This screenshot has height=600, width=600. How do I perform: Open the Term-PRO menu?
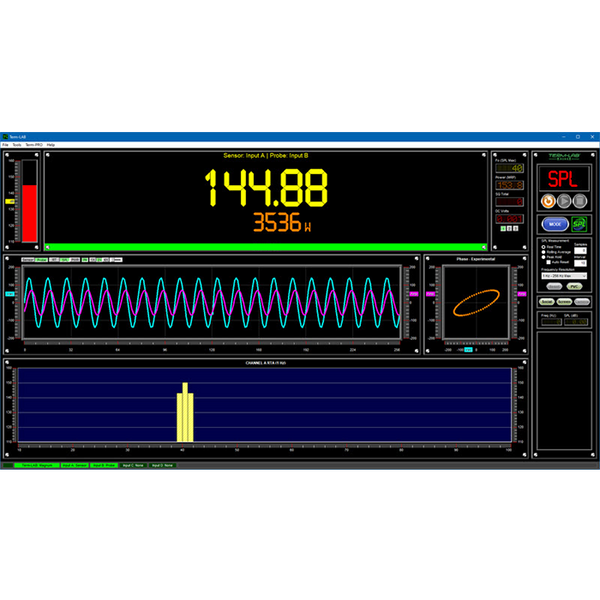coord(34,145)
